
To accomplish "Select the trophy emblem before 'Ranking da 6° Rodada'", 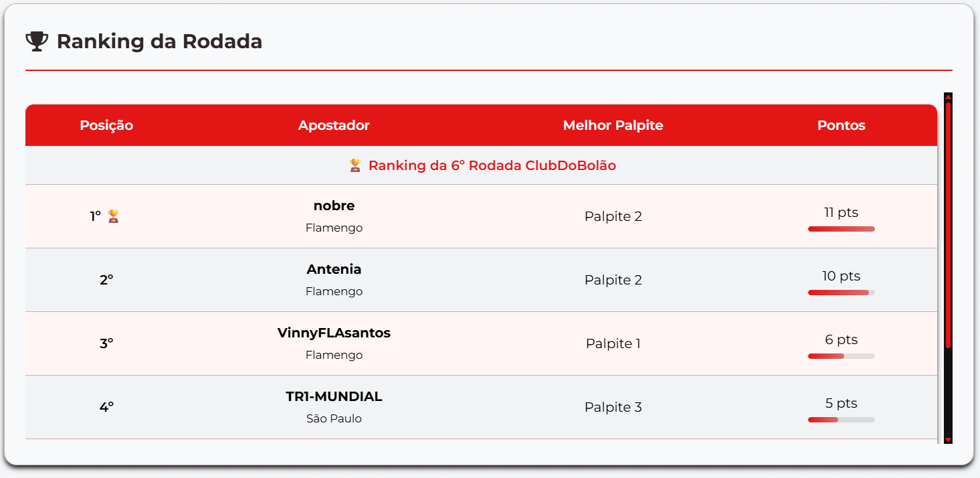I will pos(353,165).
